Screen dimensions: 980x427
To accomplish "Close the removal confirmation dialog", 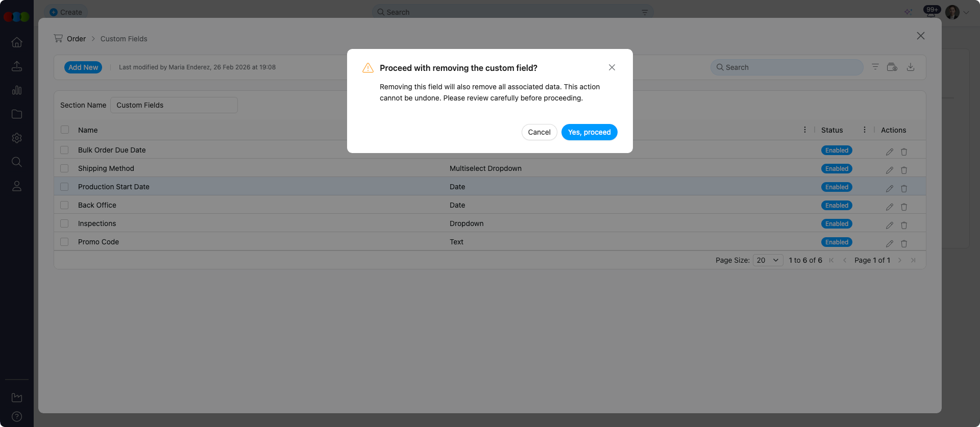I will (612, 67).
